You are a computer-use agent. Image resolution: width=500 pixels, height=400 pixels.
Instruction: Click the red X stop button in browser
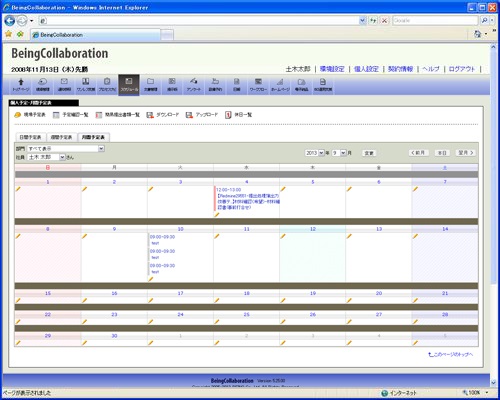pyautogui.click(x=384, y=21)
